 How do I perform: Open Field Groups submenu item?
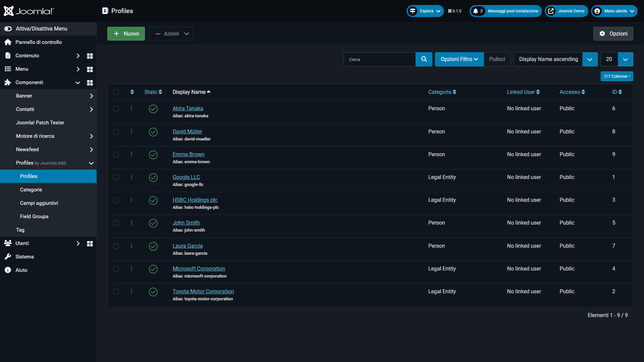[48, 217]
